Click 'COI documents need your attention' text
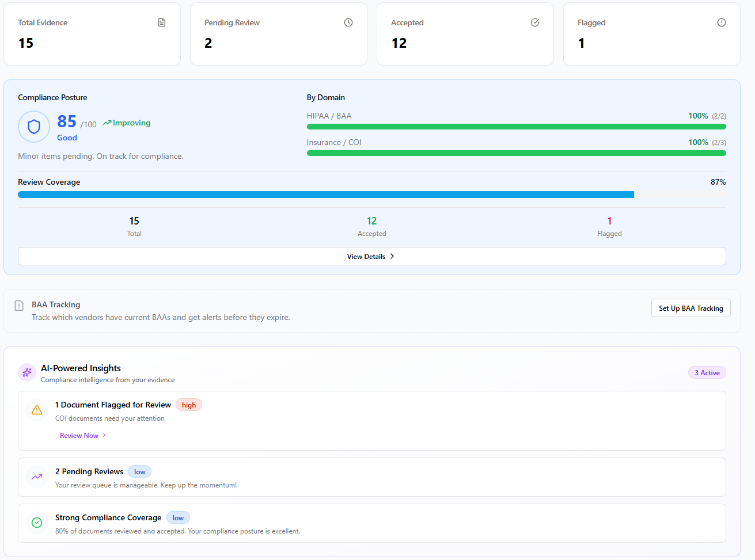Image resolution: width=755 pixels, height=560 pixels. point(110,418)
